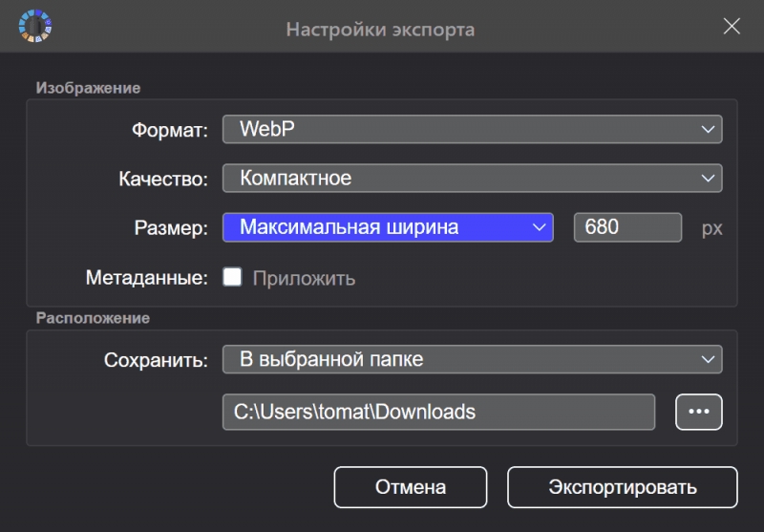This screenshot has height=532, width=764.
Task: Click chevron arrow of Максимальная ширина field
Action: [539, 227]
